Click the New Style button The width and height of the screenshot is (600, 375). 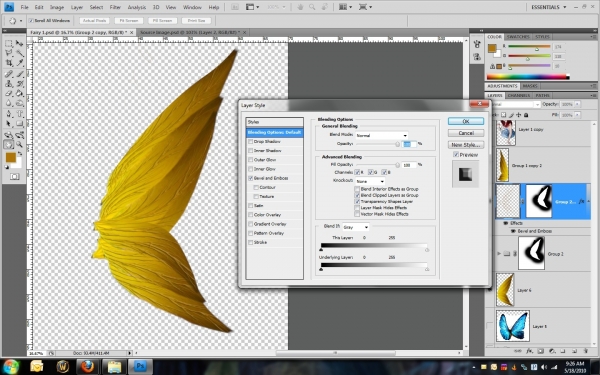[466, 145]
